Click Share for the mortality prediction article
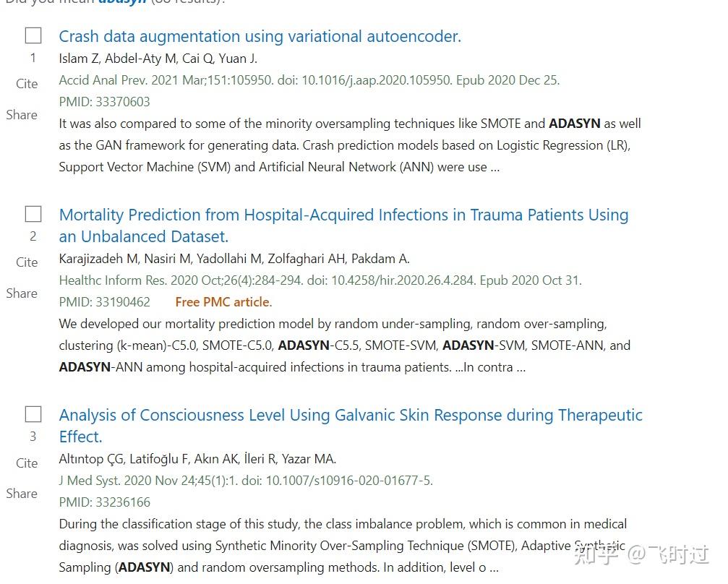The image size is (728, 584). 22,293
